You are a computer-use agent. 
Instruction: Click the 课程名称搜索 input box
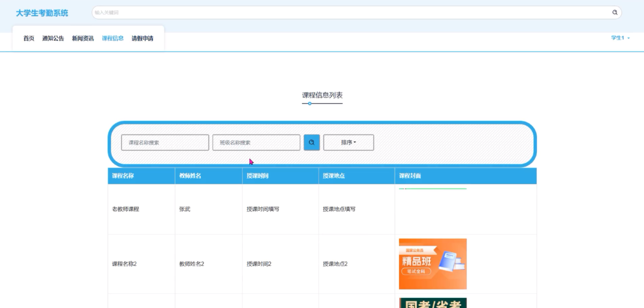pyautogui.click(x=165, y=142)
